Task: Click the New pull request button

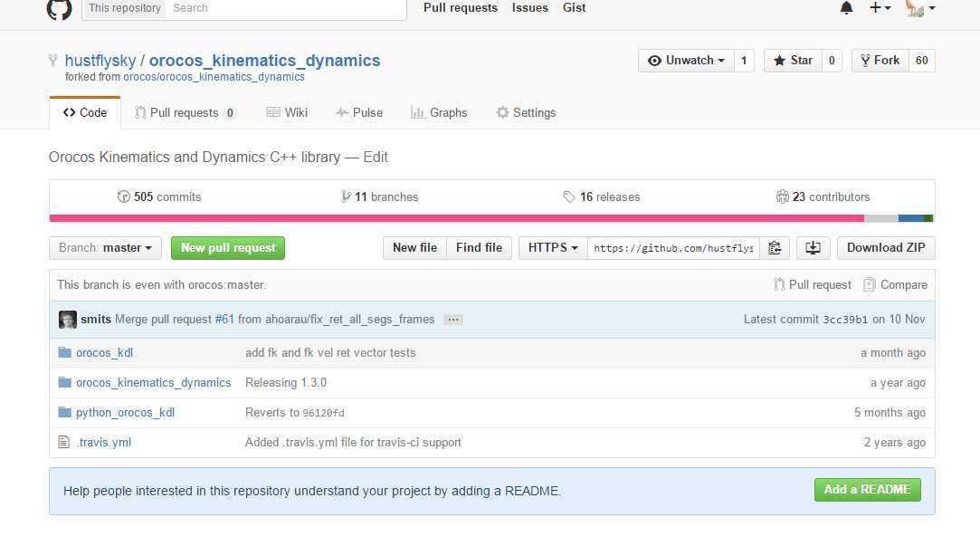Action: [228, 248]
